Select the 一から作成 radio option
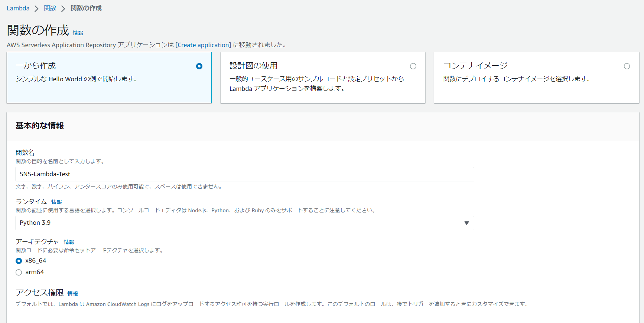 point(199,66)
